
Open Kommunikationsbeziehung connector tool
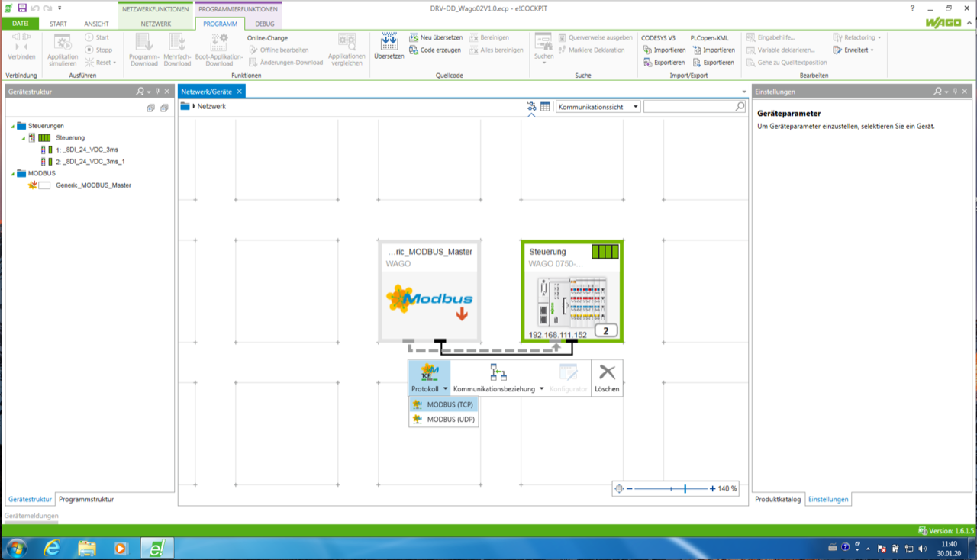[x=498, y=372]
